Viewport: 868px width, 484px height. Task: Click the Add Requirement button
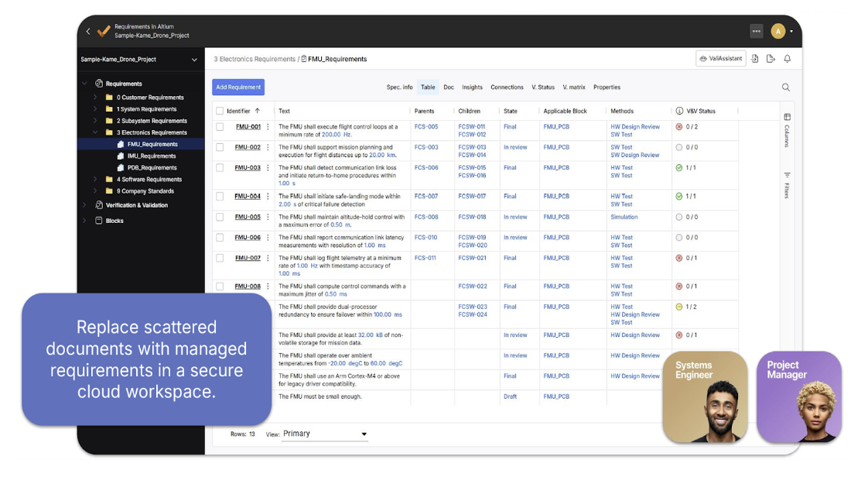coord(238,87)
